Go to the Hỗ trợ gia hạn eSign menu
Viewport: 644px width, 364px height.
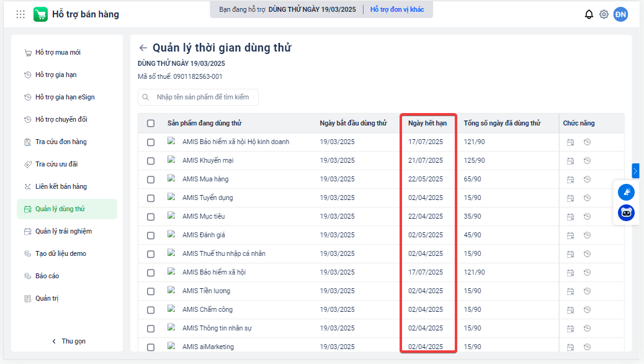pyautogui.click(x=67, y=97)
